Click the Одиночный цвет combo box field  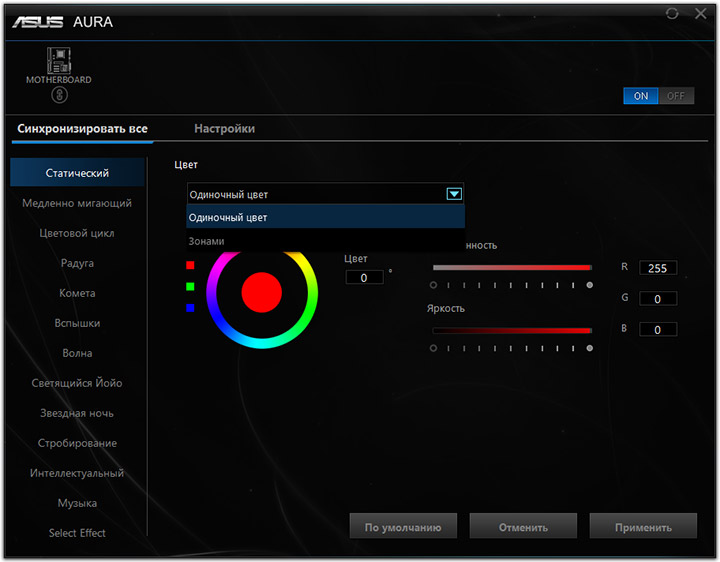click(325, 194)
